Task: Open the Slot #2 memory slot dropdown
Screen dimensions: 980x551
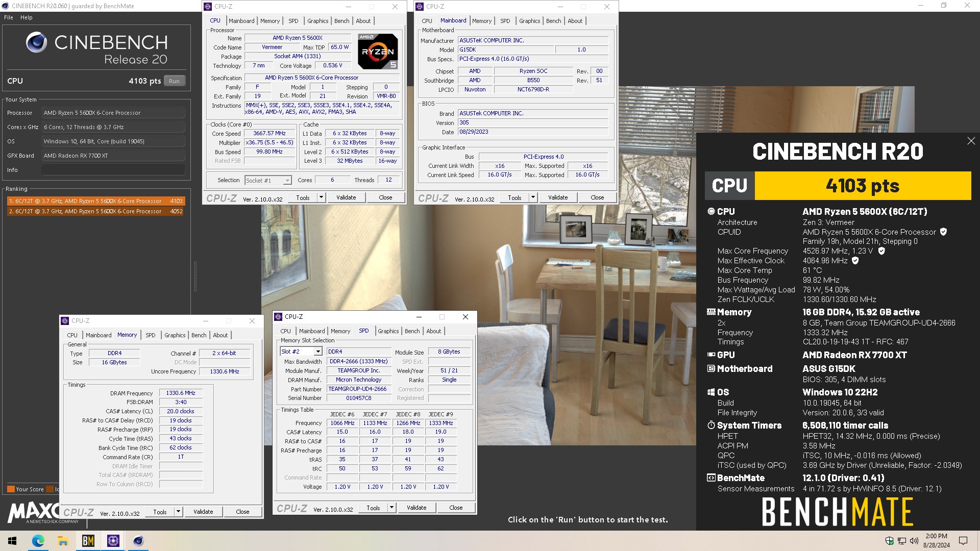Action: pos(317,352)
